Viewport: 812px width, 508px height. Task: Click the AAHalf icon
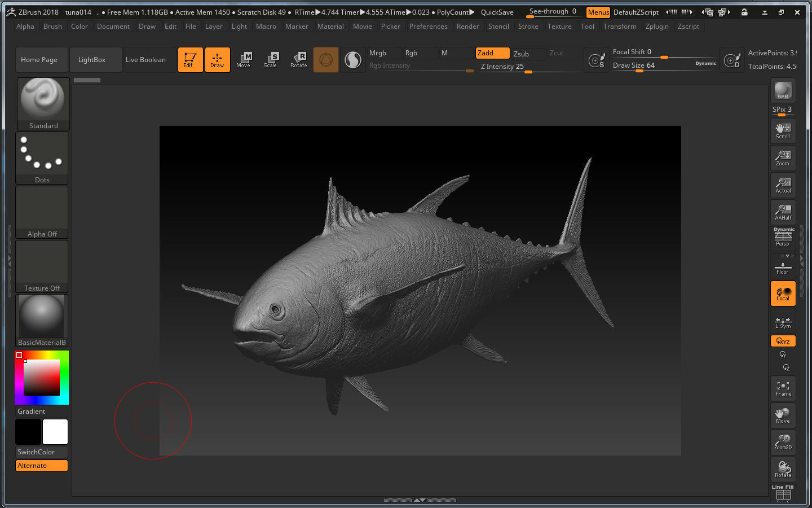coord(783,212)
